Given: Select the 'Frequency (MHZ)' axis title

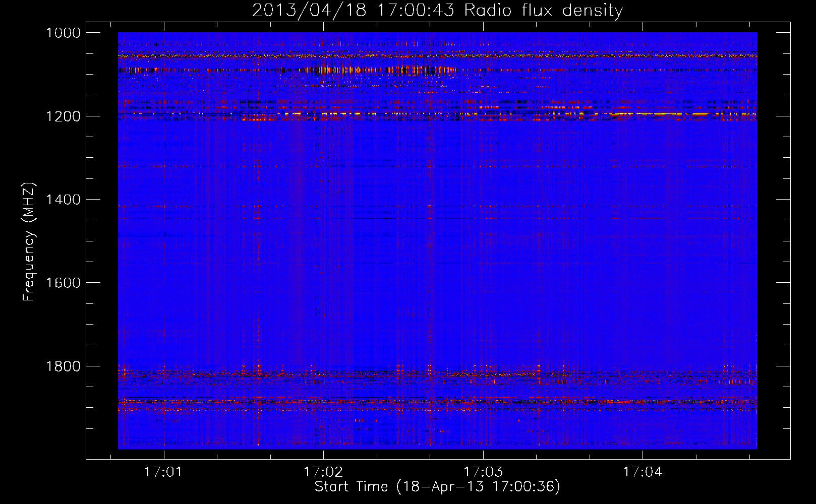Looking at the screenshot, I should pos(29,242).
